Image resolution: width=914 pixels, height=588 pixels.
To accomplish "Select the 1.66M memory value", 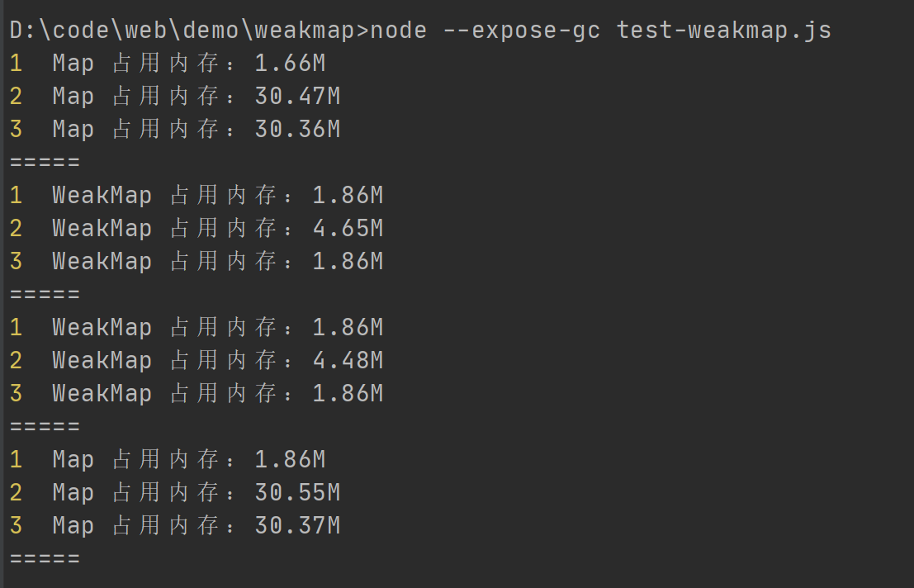I will tap(290, 64).
